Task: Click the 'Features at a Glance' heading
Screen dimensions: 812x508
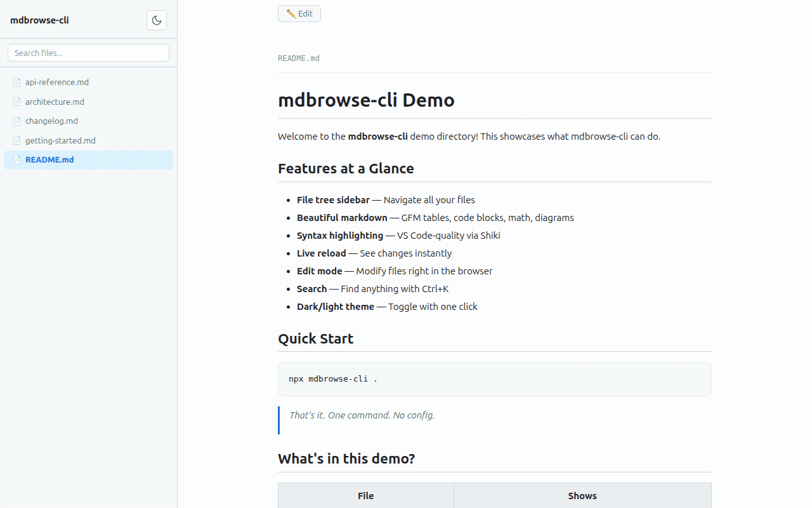Action: coord(346,168)
